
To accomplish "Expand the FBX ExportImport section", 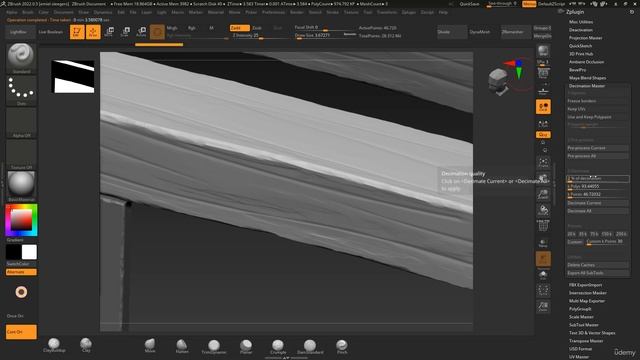I will 585,285.
